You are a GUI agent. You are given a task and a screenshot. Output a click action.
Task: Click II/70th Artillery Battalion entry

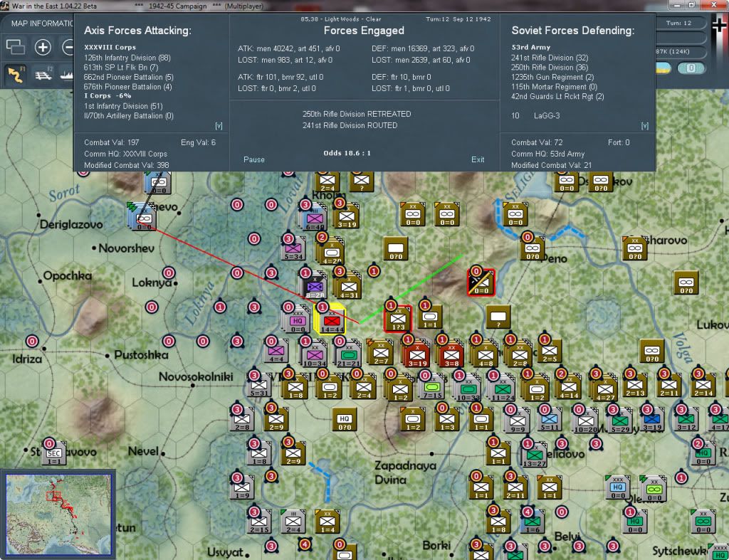click(x=128, y=116)
